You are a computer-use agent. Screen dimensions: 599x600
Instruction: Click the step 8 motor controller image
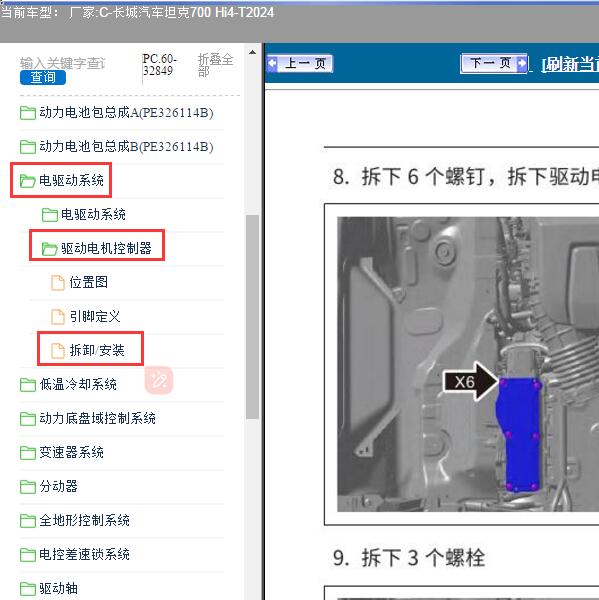tap(468, 364)
